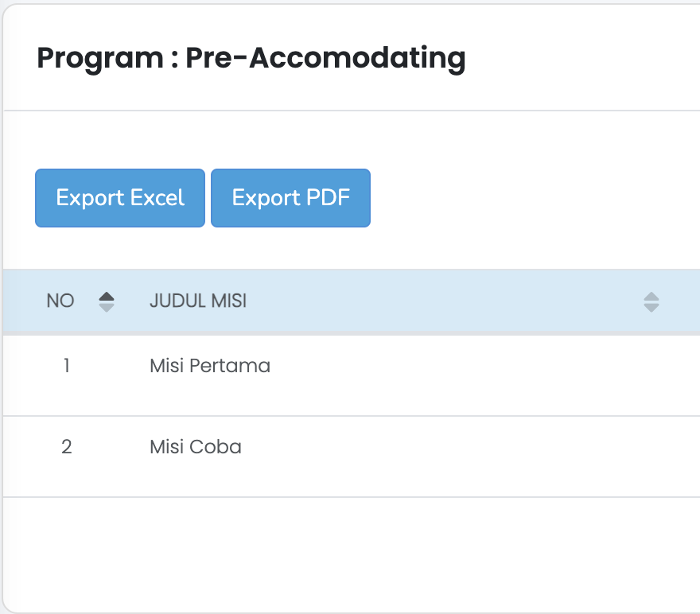Image resolution: width=700 pixels, height=614 pixels.
Task: Select the Misi Coba row title
Action: coord(196,447)
